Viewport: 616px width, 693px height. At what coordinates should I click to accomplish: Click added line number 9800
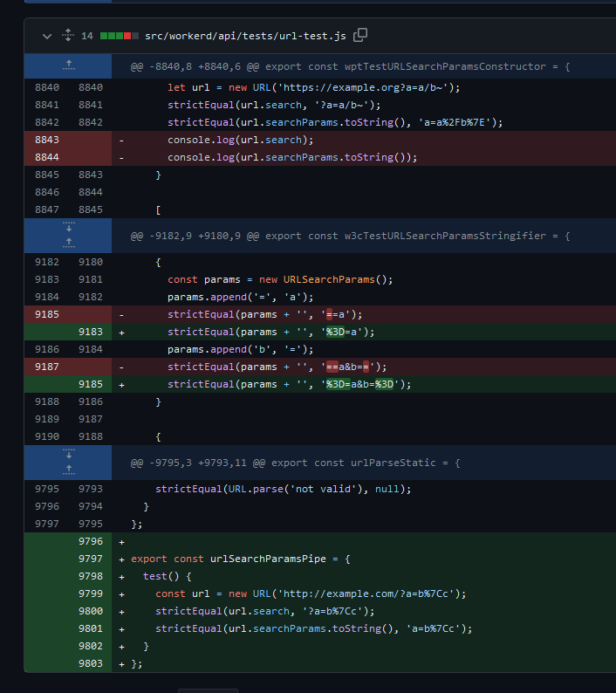[x=90, y=611]
